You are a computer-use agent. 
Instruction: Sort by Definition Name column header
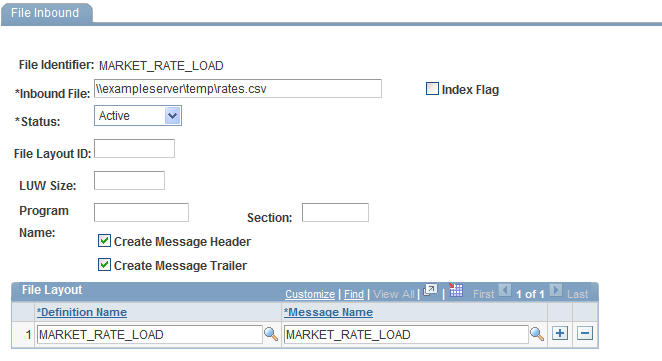tap(82, 312)
